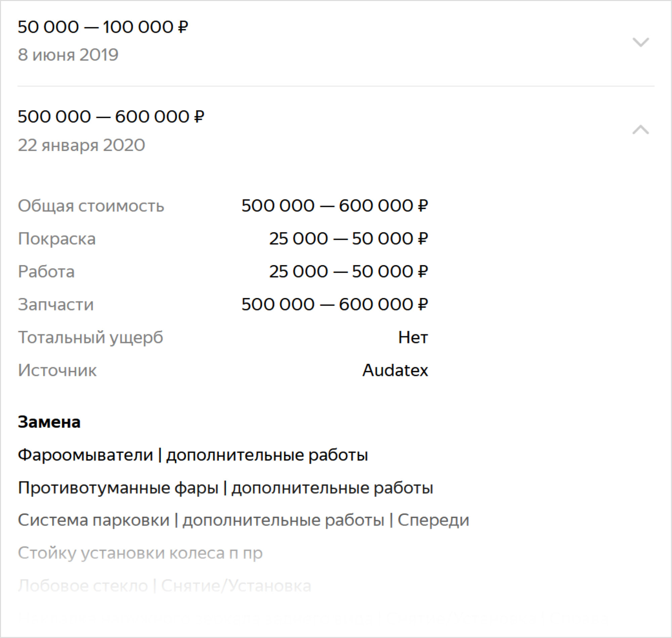Select the date 8 июня 2019
Screen dimensions: 672x638
pos(68,55)
